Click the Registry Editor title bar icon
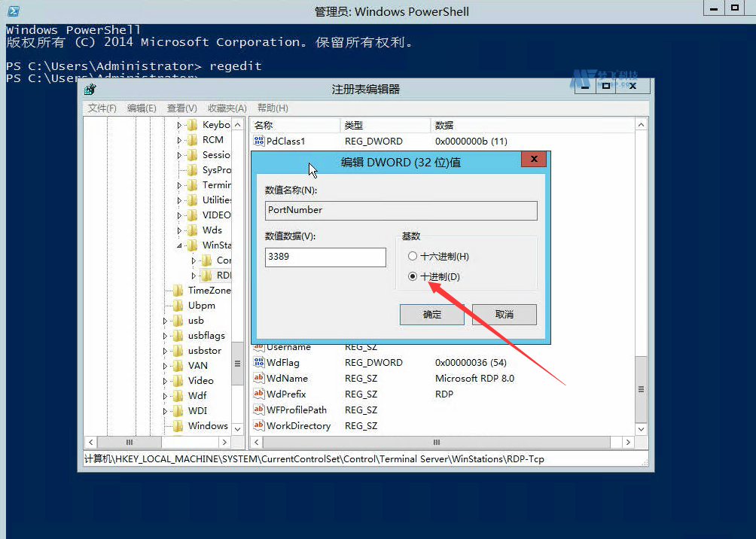The image size is (756, 539). point(90,89)
